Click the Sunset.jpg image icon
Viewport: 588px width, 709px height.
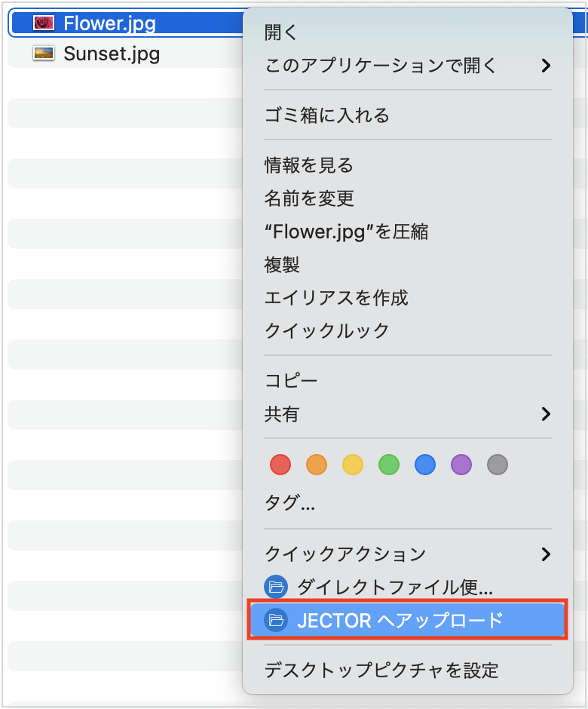click(43, 54)
